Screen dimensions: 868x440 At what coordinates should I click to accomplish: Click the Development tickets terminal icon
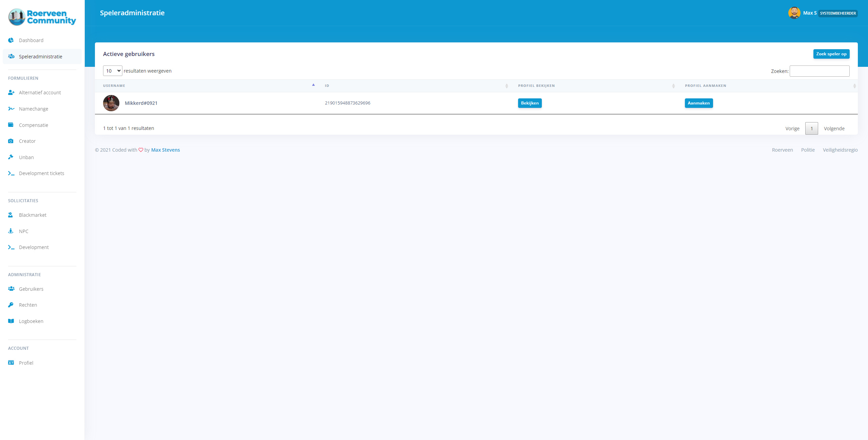11,173
